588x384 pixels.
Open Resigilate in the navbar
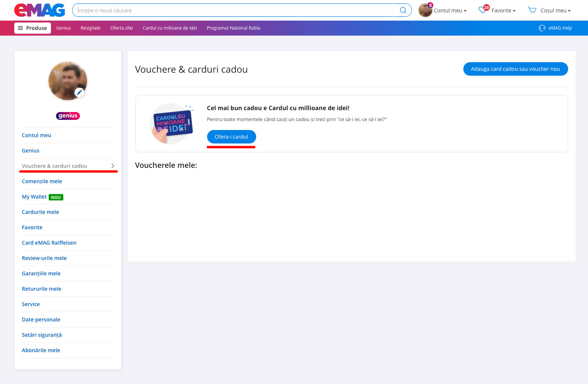pyautogui.click(x=91, y=28)
